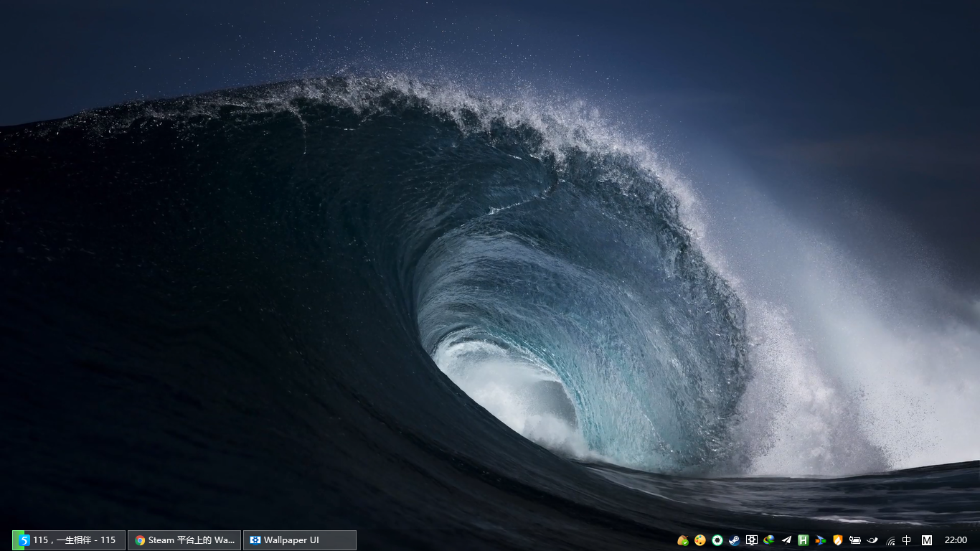Open the Wi-Fi network tray icon

point(890,540)
